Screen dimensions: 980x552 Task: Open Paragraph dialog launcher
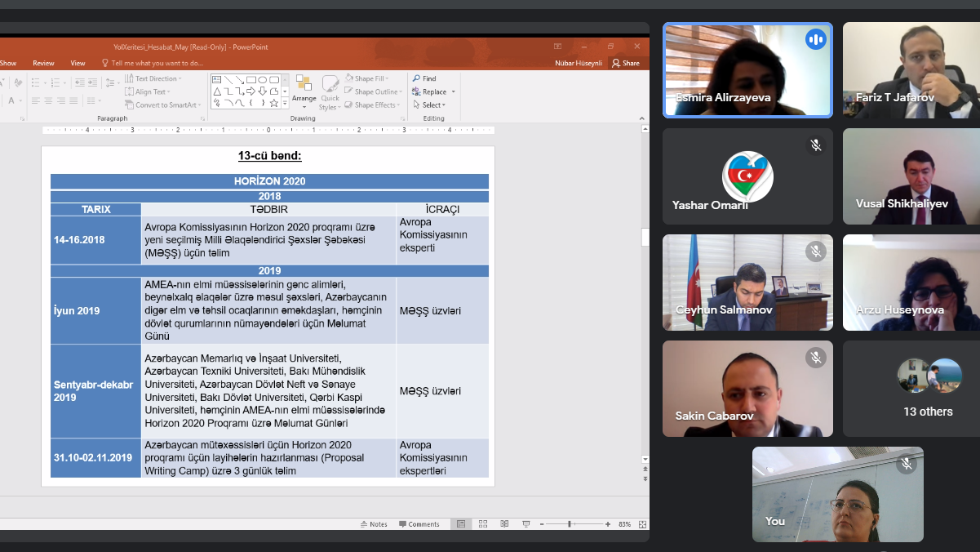point(202,118)
